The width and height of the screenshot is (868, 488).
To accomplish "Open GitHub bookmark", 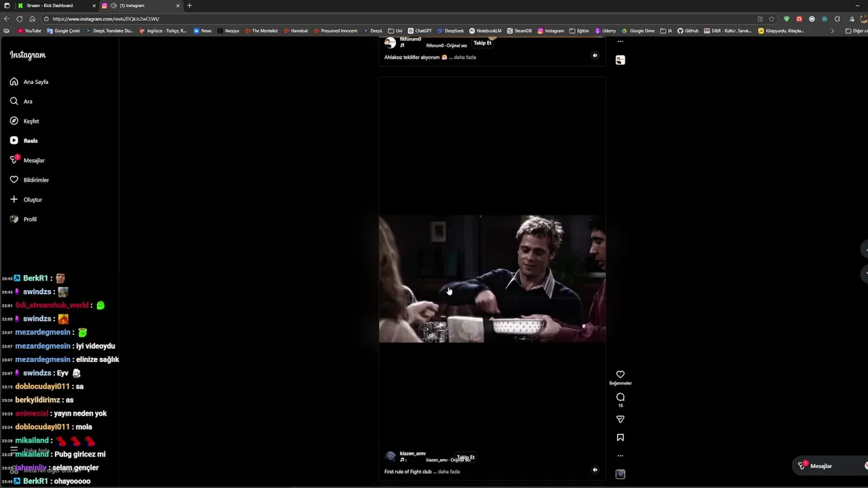I will [x=688, y=30].
